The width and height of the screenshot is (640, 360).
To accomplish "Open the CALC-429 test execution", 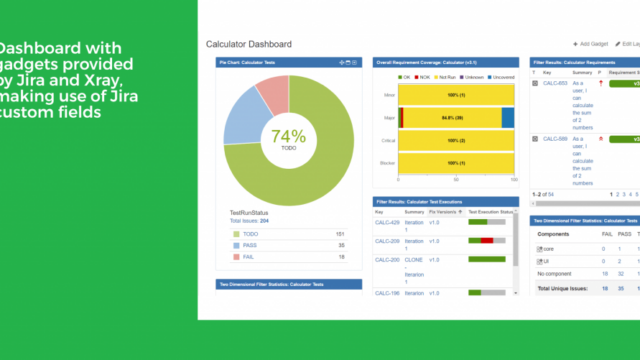I will [x=387, y=223].
